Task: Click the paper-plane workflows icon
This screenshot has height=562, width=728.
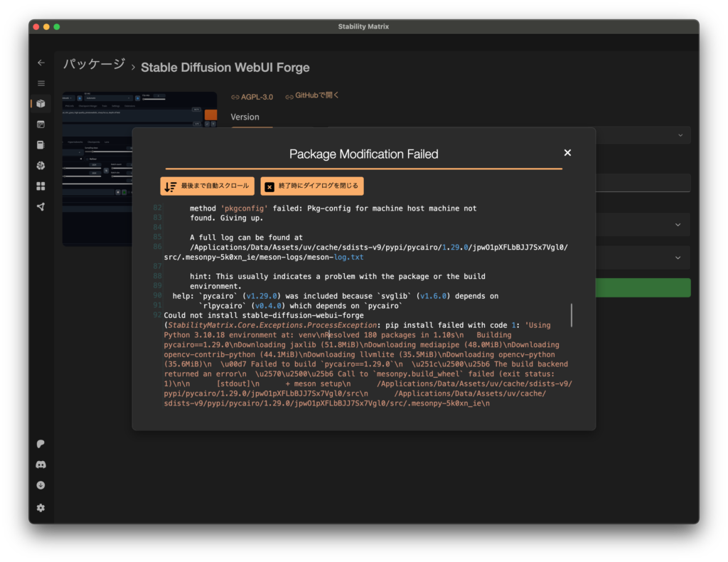Action: tap(41, 207)
